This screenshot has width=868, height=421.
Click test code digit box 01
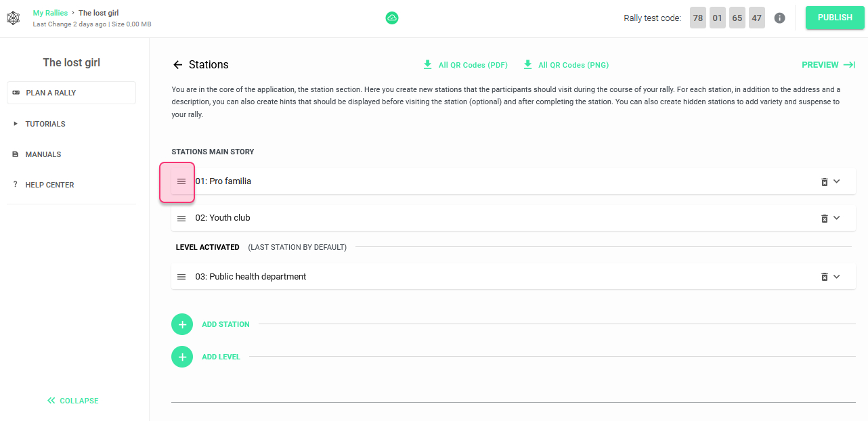click(718, 18)
